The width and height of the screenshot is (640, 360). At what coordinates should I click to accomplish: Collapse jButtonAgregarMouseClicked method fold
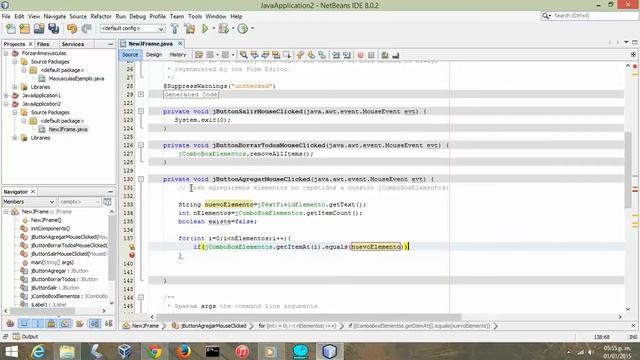pos(141,179)
